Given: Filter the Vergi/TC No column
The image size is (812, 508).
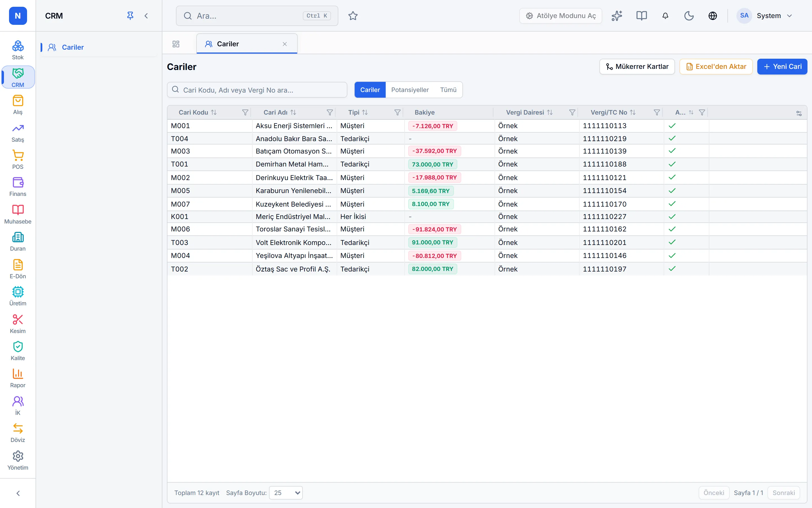Looking at the screenshot, I should [x=657, y=113].
